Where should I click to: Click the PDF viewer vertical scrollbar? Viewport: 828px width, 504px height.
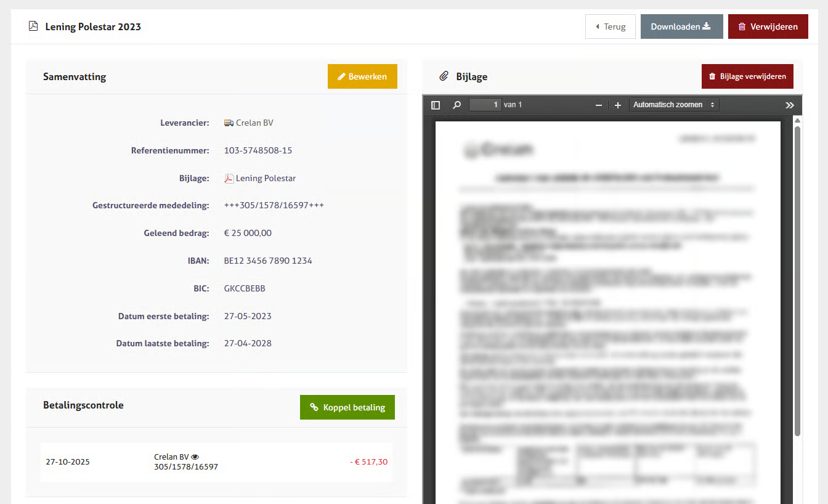click(x=797, y=277)
